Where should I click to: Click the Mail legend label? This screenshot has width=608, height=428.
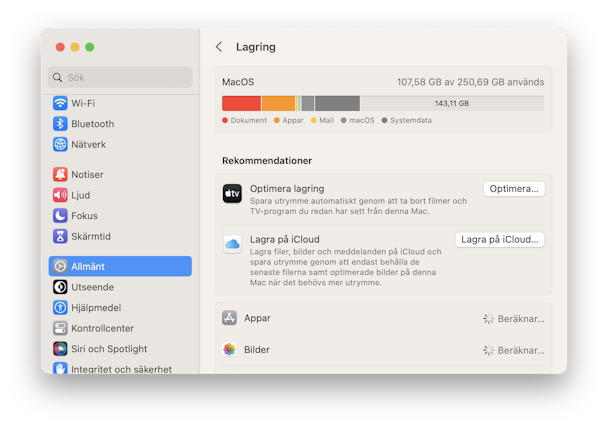pos(326,120)
